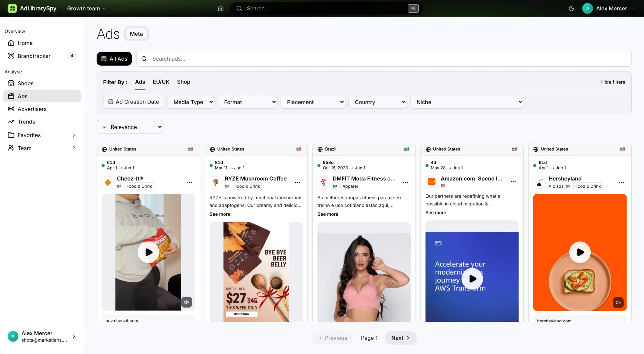Open the Hersheyland ad options menu
Image resolution: width=644 pixels, height=354 pixels.
[x=621, y=182]
